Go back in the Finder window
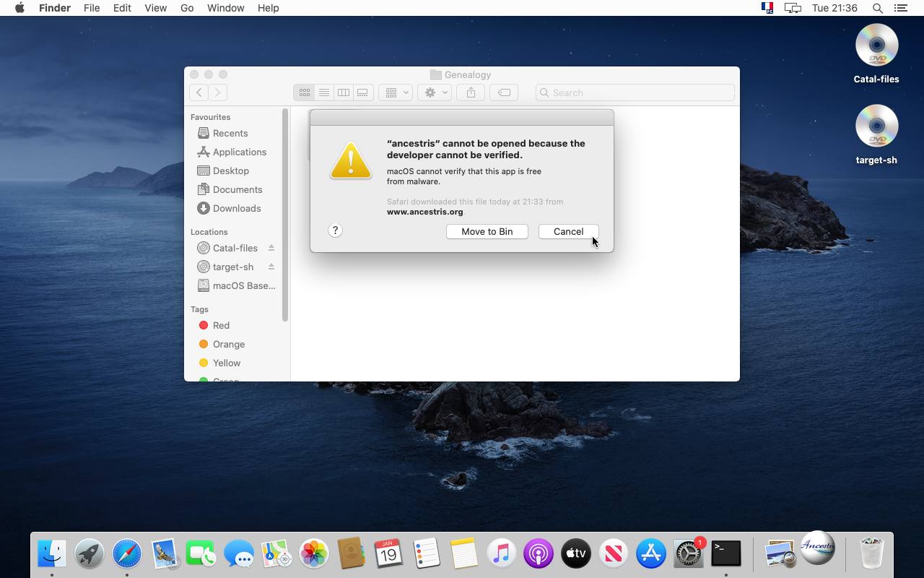 (199, 92)
